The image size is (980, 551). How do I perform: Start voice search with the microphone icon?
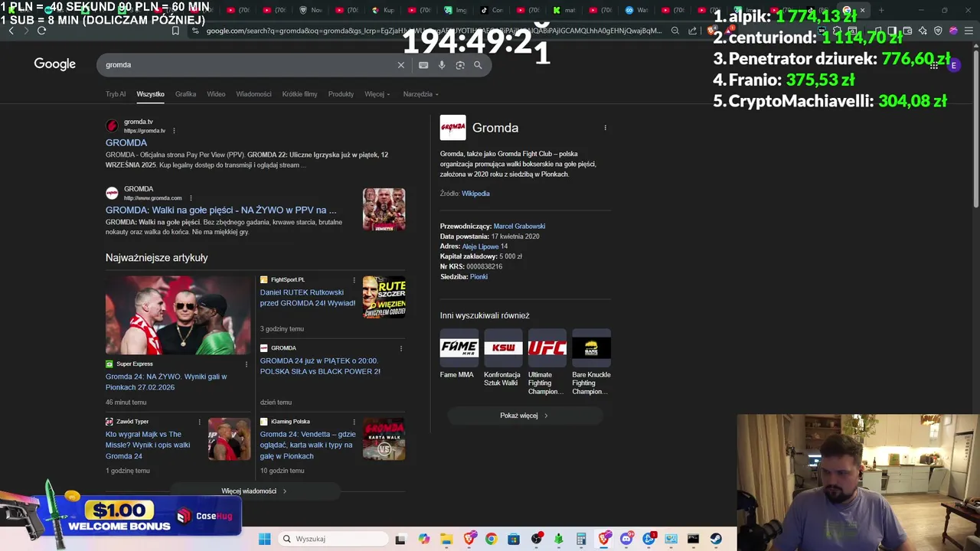point(442,65)
